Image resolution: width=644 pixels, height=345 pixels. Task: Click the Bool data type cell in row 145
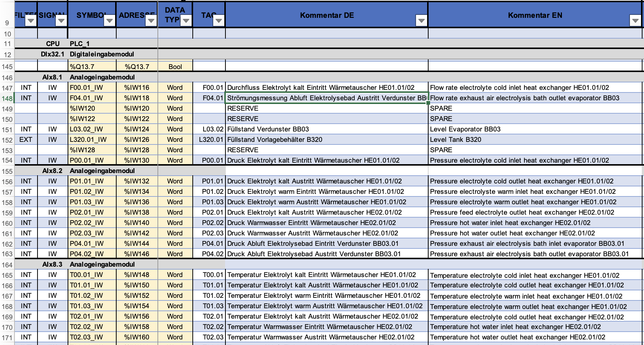pyautogui.click(x=175, y=67)
